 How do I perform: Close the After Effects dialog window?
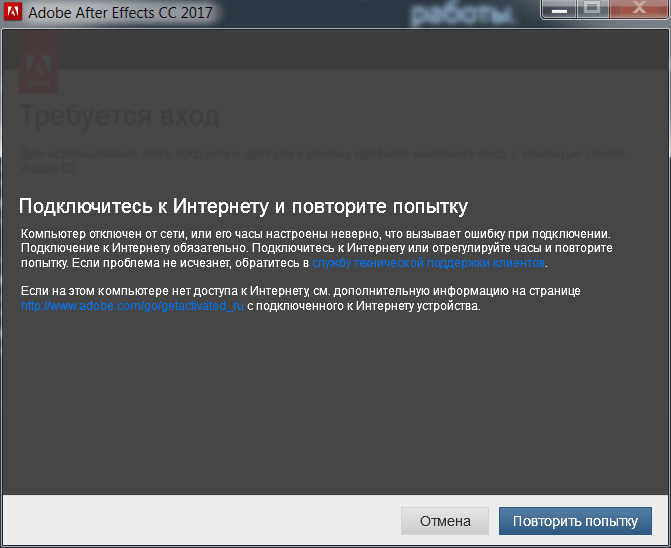coord(638,9)
